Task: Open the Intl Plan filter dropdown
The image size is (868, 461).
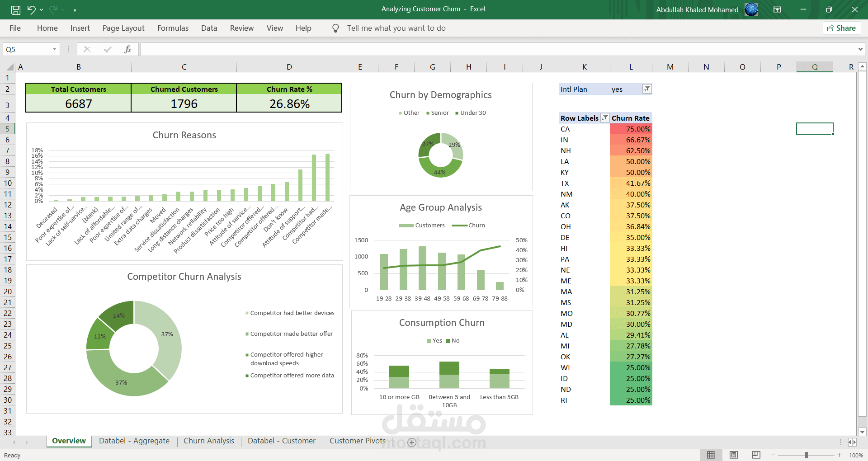Action: pyautogui.click(x=647, y=89)
